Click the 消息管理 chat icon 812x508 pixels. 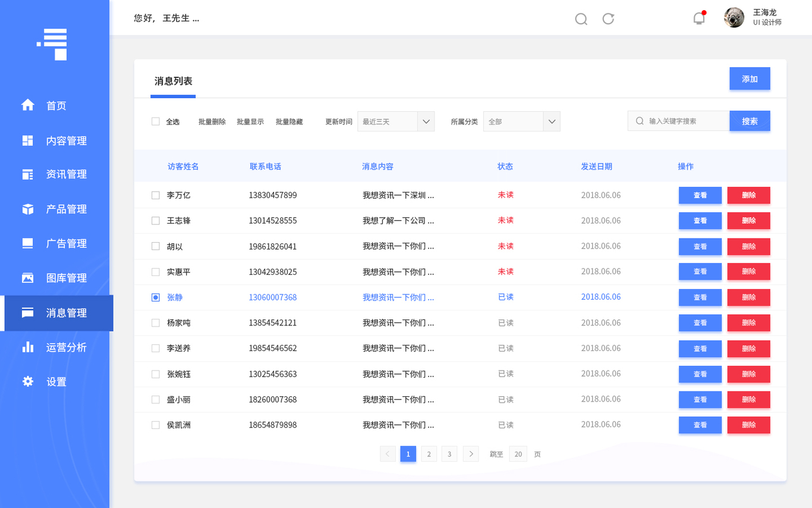(28, 312)
